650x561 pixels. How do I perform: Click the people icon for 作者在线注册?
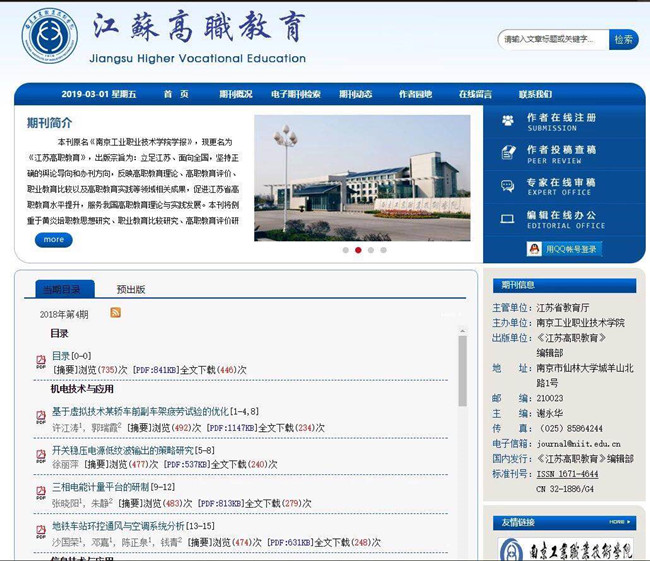coord(508,120)
